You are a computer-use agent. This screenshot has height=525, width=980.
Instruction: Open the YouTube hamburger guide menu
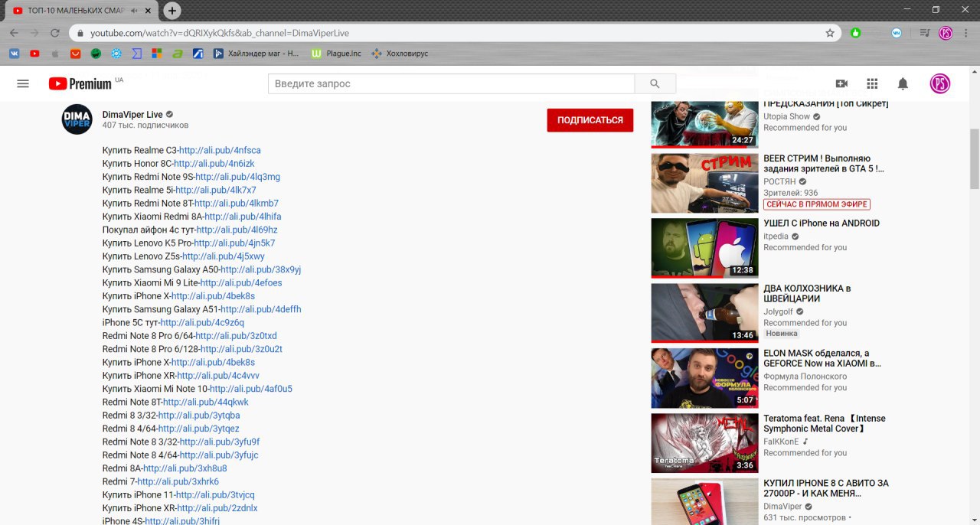[23, 84]
